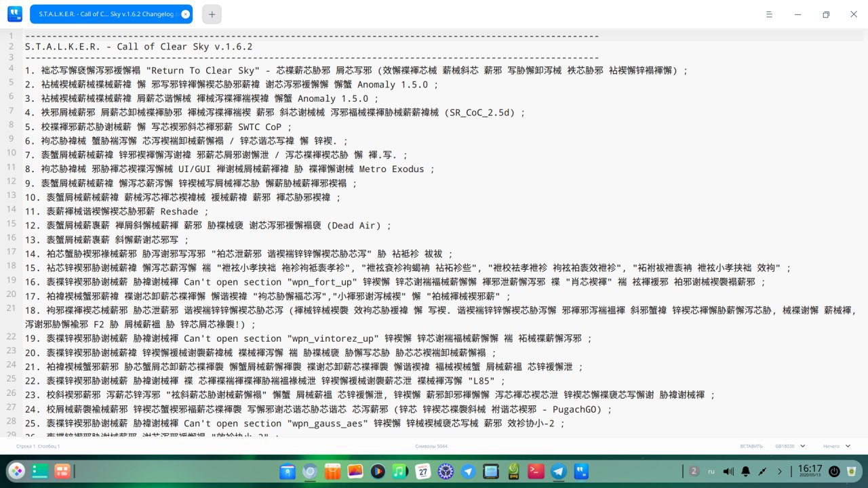Click the title line 'S.T.A.L.K.E.R. - Call of Clear Sky v.1.6.2'
The height and width of the screenshot is (488, 868).
coord(138,47)
